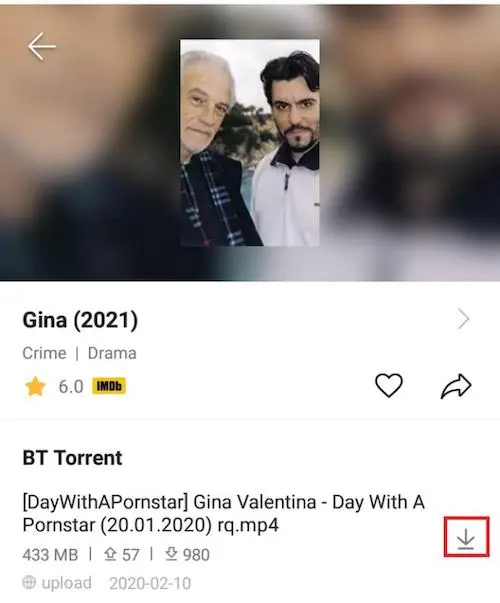The width and height of the screenshot is (500, 603).
Task: Download the torrent using the red-boxed icon
Action: [x=466, y=537]
